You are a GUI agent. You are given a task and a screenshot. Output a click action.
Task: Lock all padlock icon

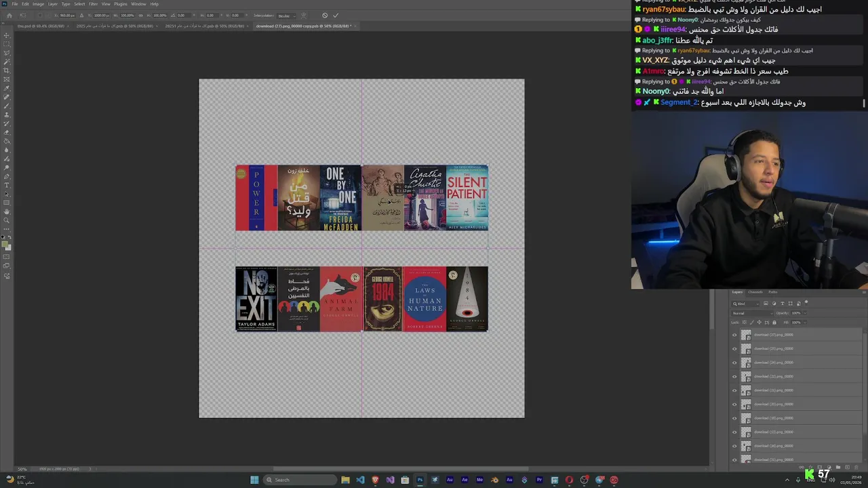tap(774, 322)
